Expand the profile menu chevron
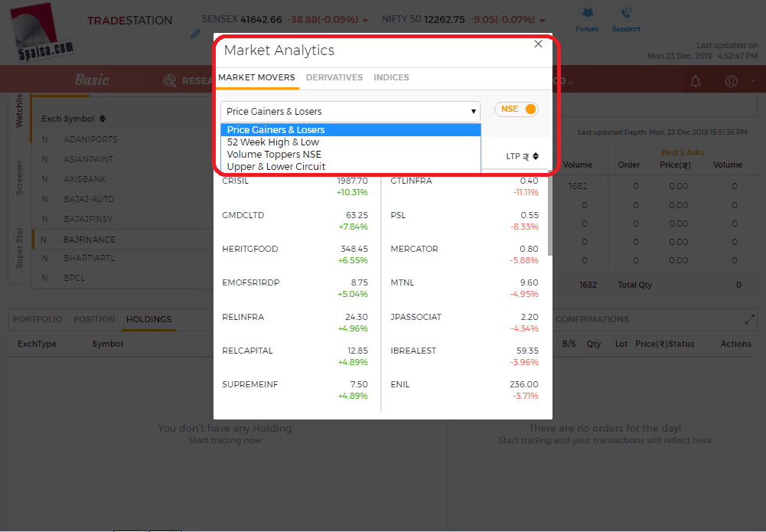Screen dimensions: 766x532 752,81
